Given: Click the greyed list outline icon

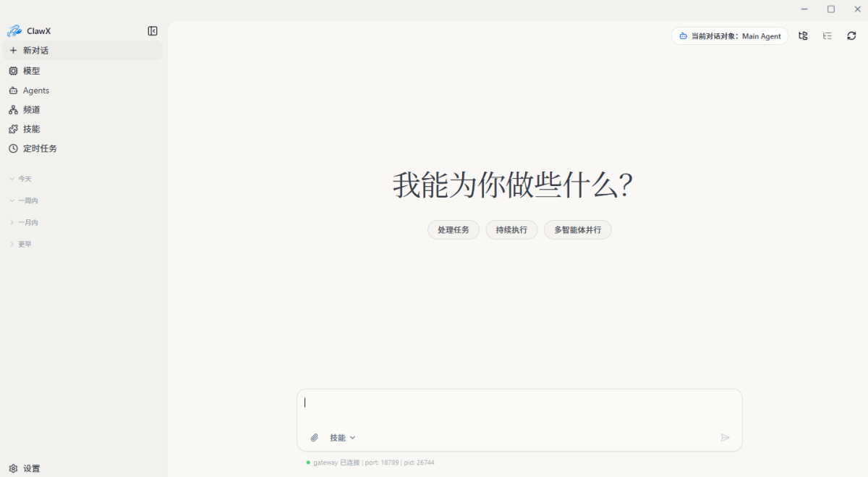Looking at the screenshot, I should click(x=827, y=35).
